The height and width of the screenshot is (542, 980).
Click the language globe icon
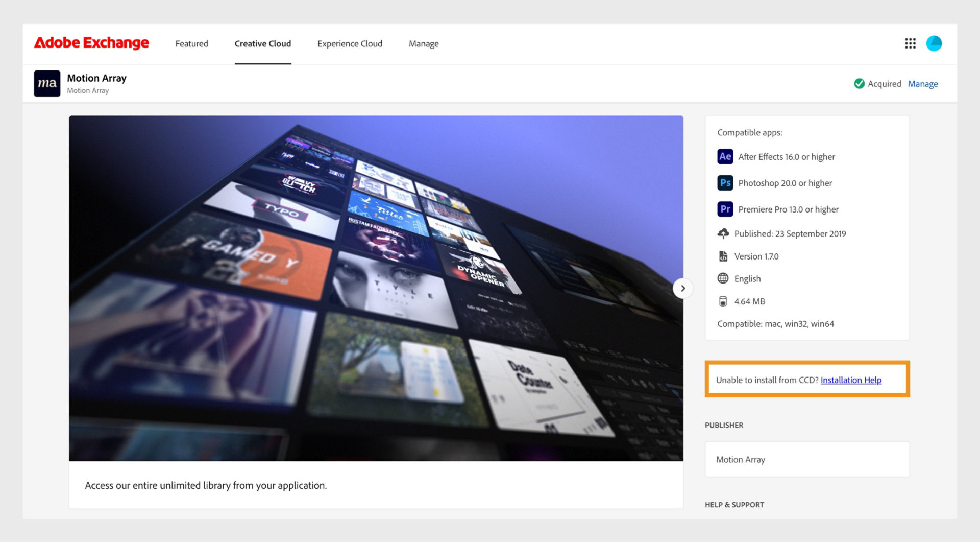click(x=723, y=278)
